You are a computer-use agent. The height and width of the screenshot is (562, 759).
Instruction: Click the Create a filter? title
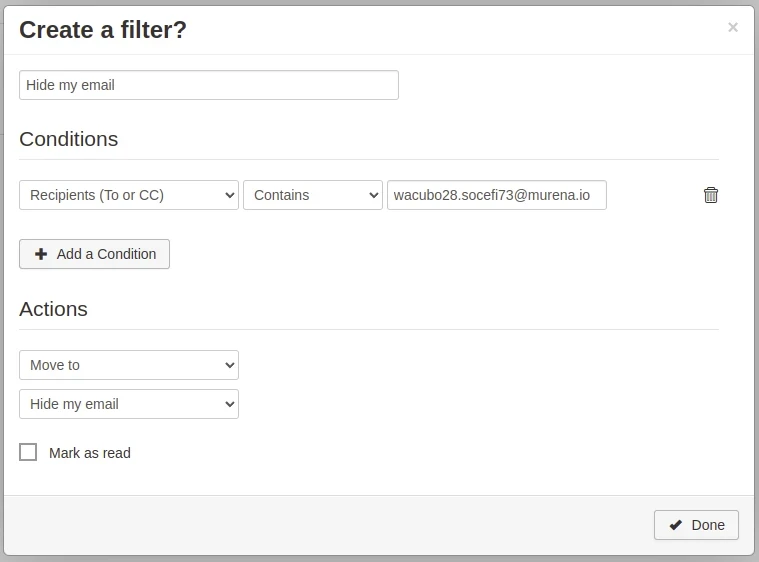point(103,30)
